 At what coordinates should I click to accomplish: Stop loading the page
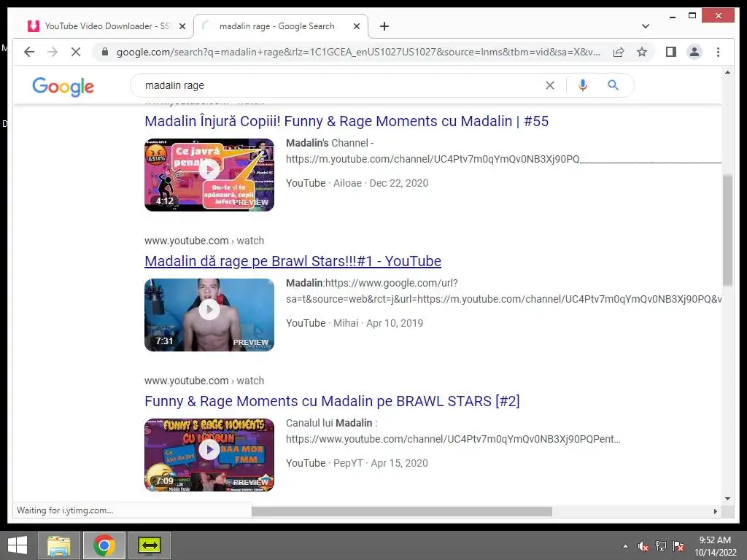pyautogui.click(x=76, y=52)
